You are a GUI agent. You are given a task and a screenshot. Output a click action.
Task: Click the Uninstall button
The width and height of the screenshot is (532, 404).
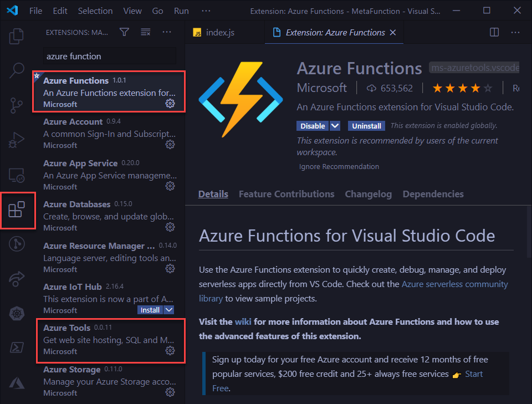366,126
